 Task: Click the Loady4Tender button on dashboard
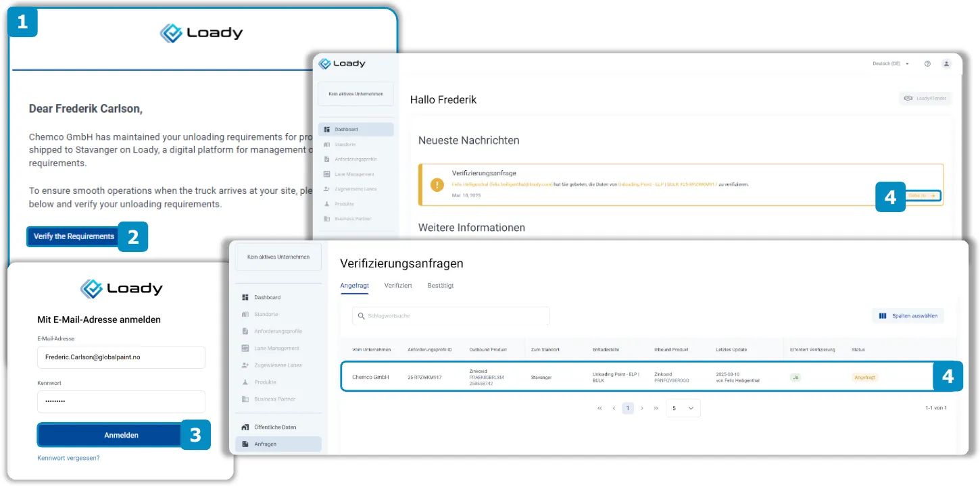click(x=925, y=99)
